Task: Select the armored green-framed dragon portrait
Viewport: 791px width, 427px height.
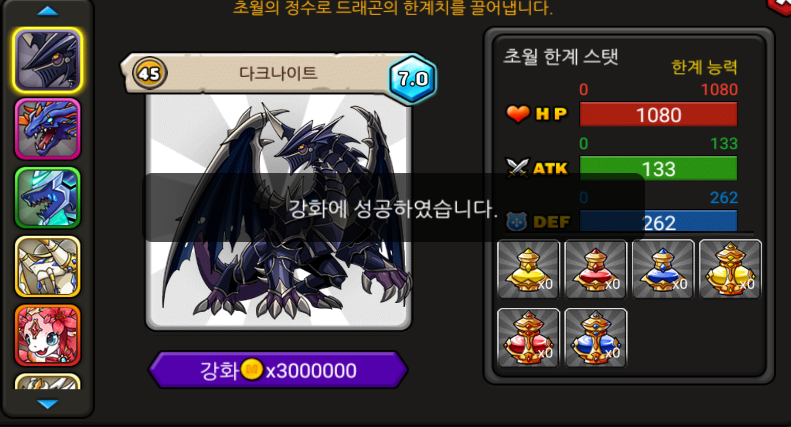Action: coord(47,198)
